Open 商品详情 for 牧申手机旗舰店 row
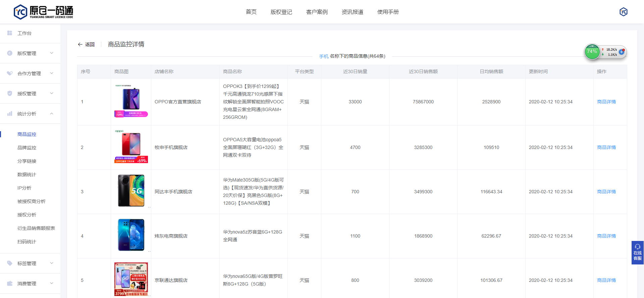 606,147
